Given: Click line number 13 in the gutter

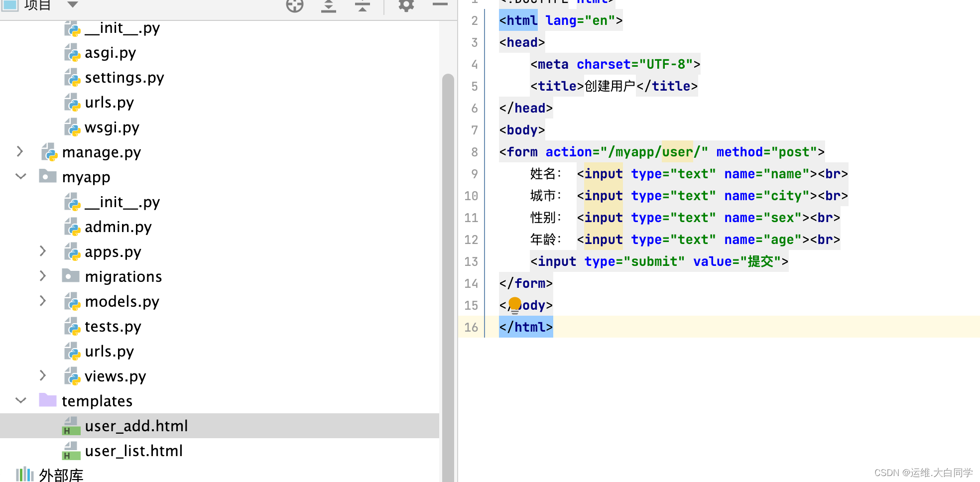Looking at the screenshot, I should [471, 261].
